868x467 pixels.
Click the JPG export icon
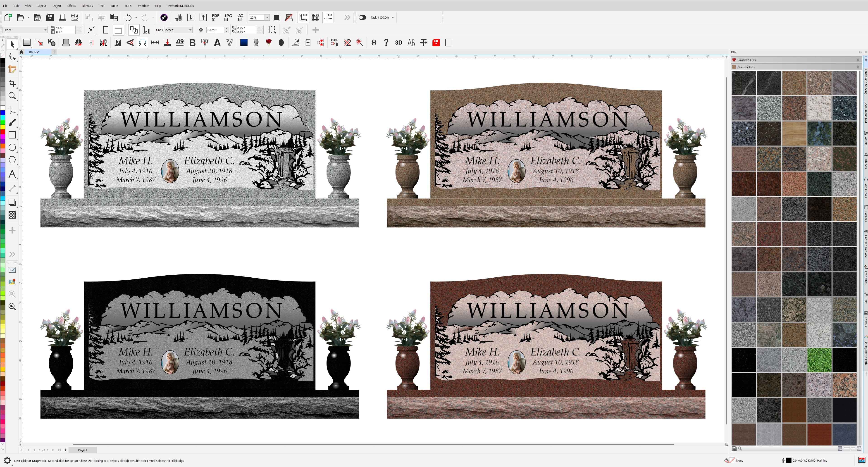228,17
